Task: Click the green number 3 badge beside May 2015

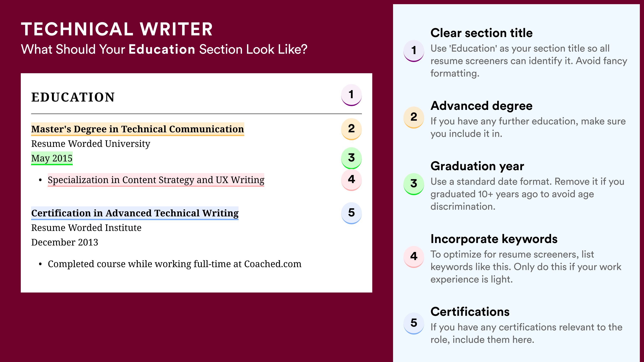Action: tap(351, 158)
